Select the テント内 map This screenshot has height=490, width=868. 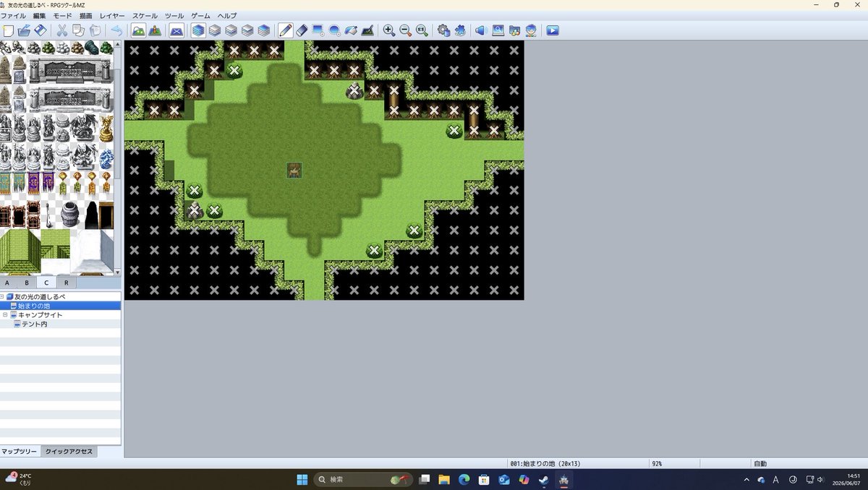[34, 324]
